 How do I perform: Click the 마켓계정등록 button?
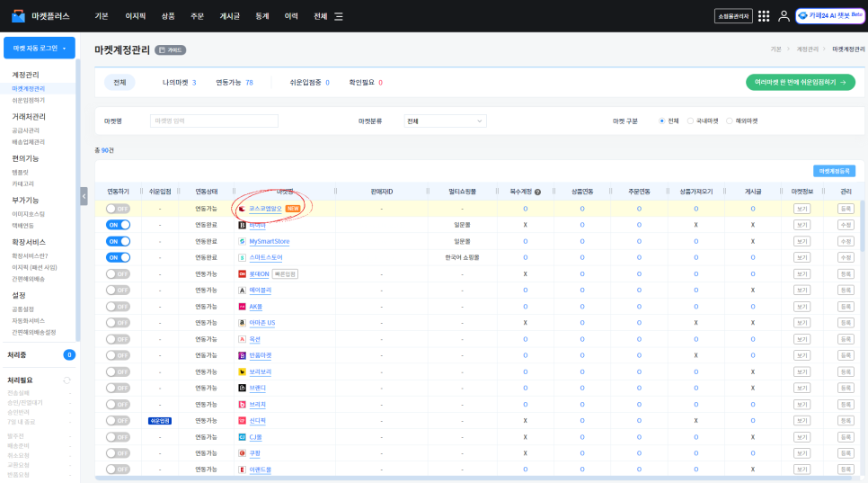coord(834,171)
